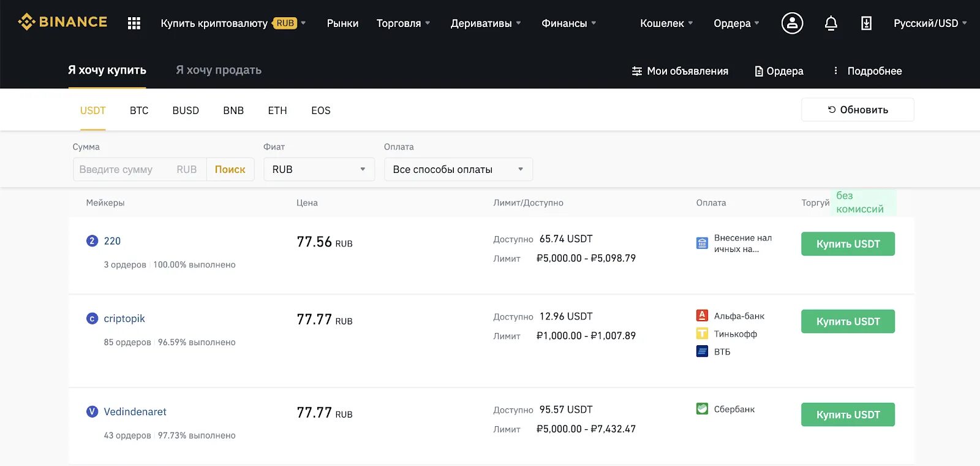Open Vedindenaret profile link
This screenshot has width=980, height=466.
pyautogui.click(x=135, y=411)
